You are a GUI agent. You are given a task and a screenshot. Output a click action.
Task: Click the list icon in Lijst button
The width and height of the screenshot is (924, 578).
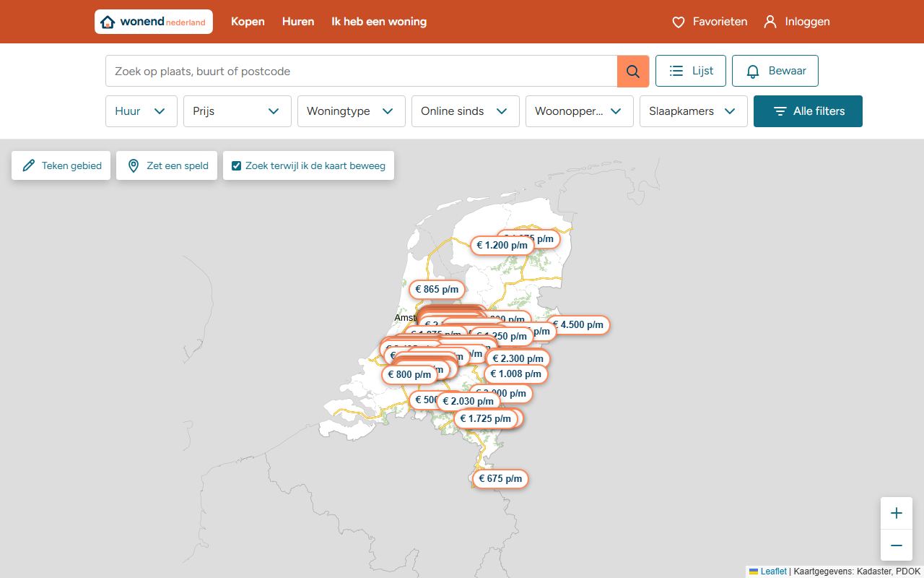[x=676, y=71]
